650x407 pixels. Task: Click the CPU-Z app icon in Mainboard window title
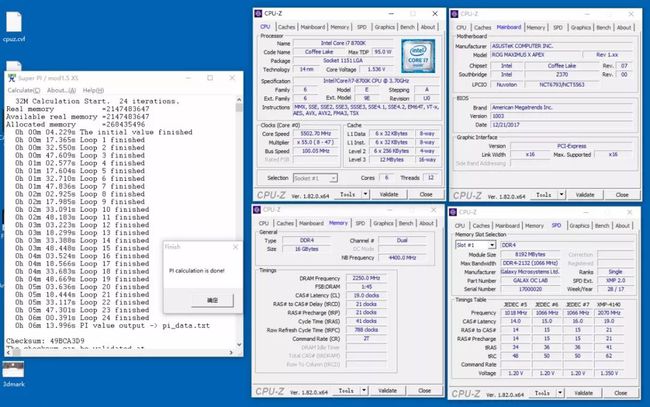pyautogui.click(x=454, y=14)
